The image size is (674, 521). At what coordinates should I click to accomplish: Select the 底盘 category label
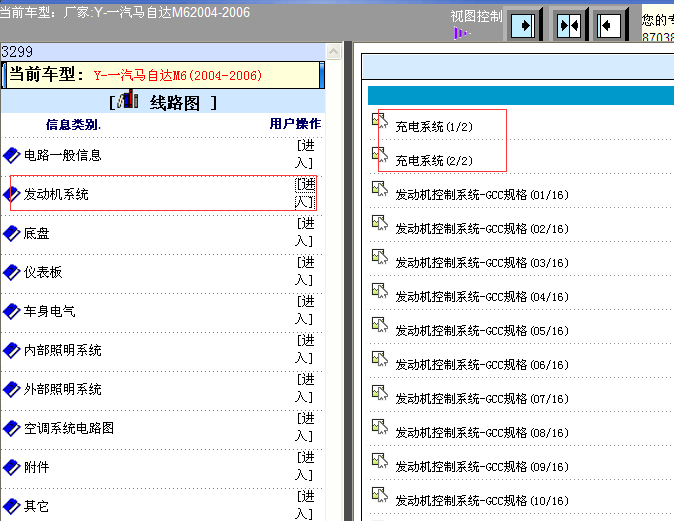click(37, 233)
